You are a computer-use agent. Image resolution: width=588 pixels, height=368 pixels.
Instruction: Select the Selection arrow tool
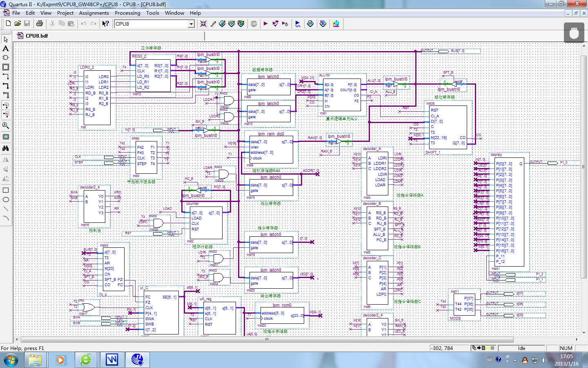pos(6,39)
